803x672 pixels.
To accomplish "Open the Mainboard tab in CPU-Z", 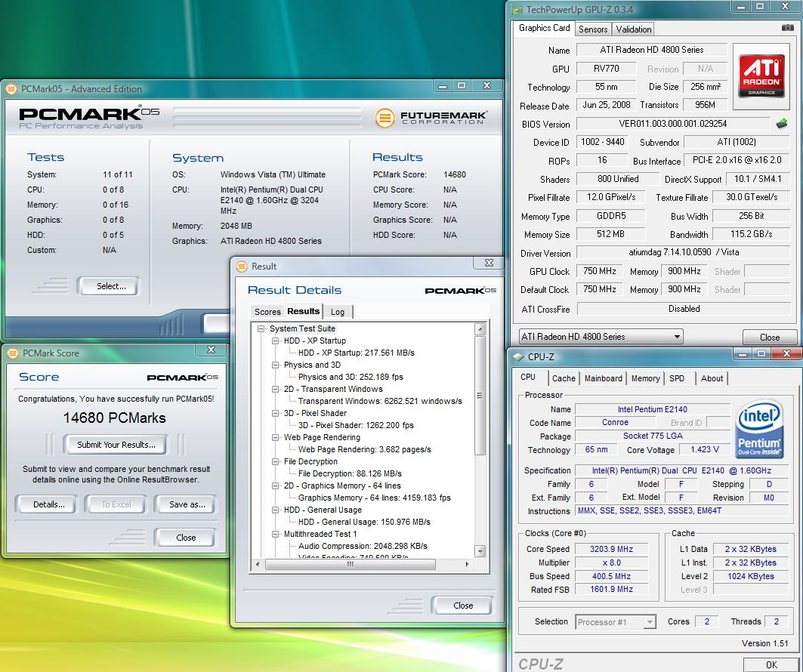I will [604, 378].
